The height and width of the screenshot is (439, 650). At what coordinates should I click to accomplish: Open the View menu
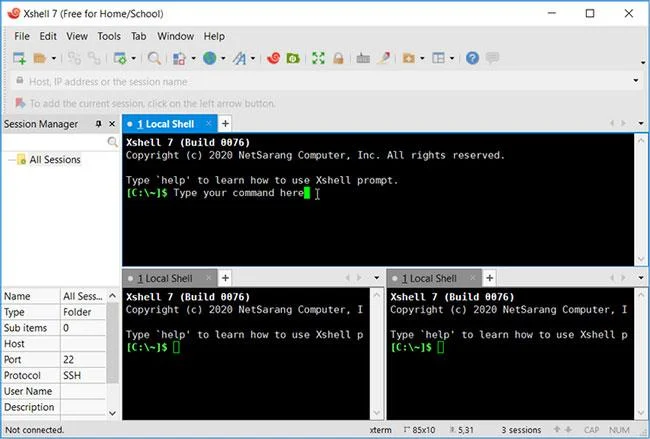click(77, 36)
